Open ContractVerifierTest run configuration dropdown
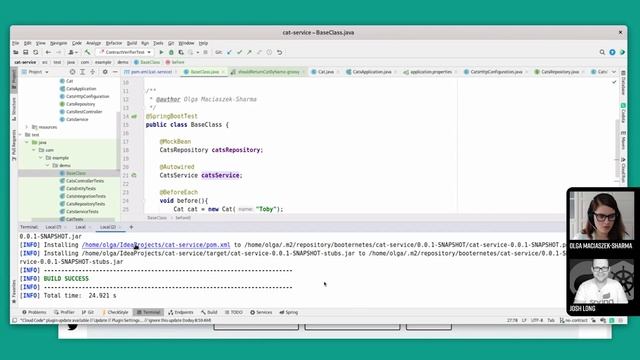 (x=125, y=52)
